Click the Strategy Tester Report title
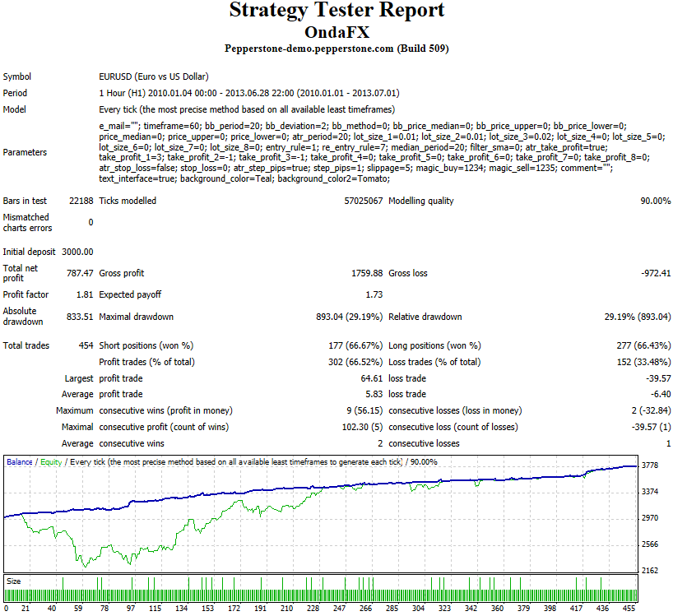This screenshot has width=673, height=616. [x=336, y=11]
